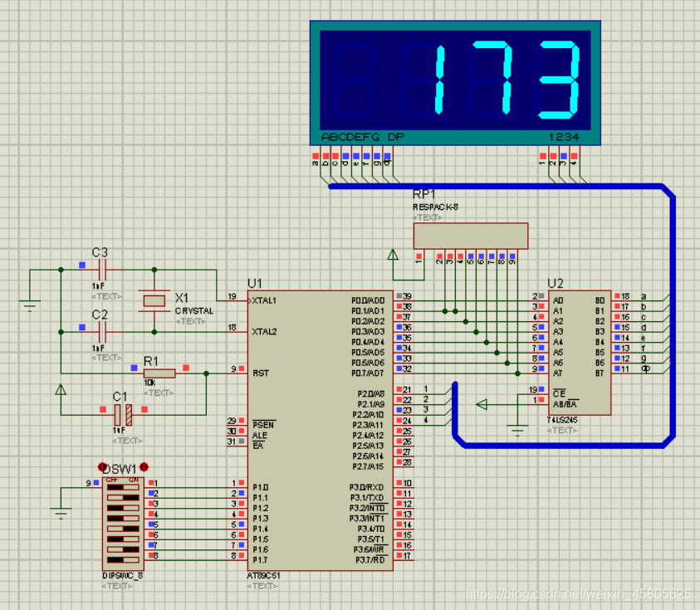Click the P0.0/AD0 pin name
This screenshot has width=700, height=610.
pos(368,300)
